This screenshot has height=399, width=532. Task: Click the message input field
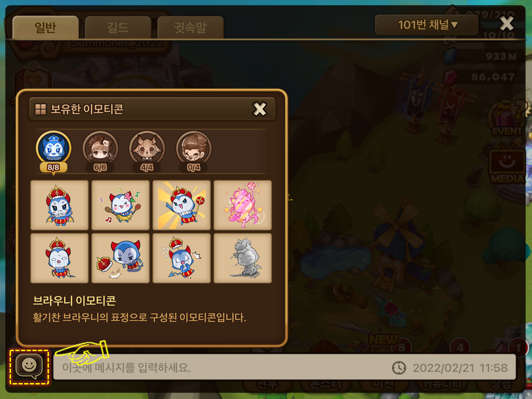[284, 367]
